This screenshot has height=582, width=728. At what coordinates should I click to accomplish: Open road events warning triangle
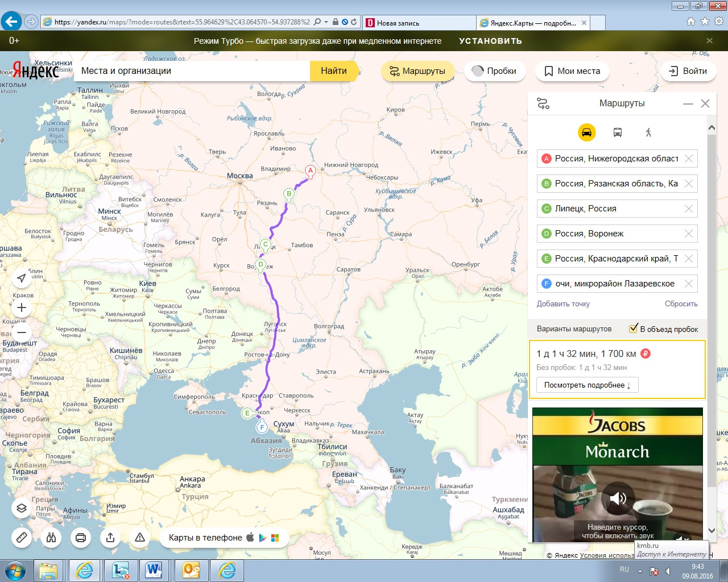click(x=140, y=537)
